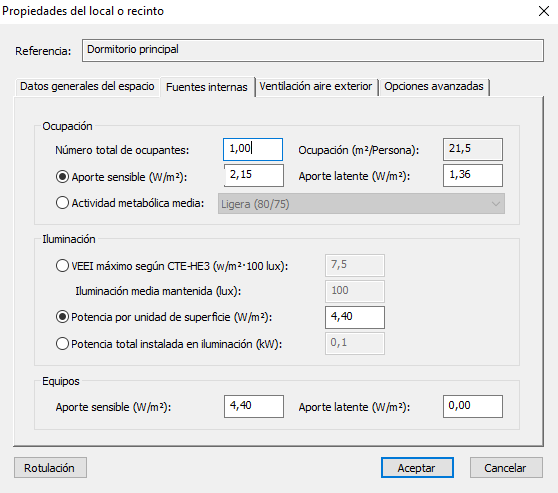Choose Potencia total instalada en iluminación
558x493 pixels.
coord(62,344)
